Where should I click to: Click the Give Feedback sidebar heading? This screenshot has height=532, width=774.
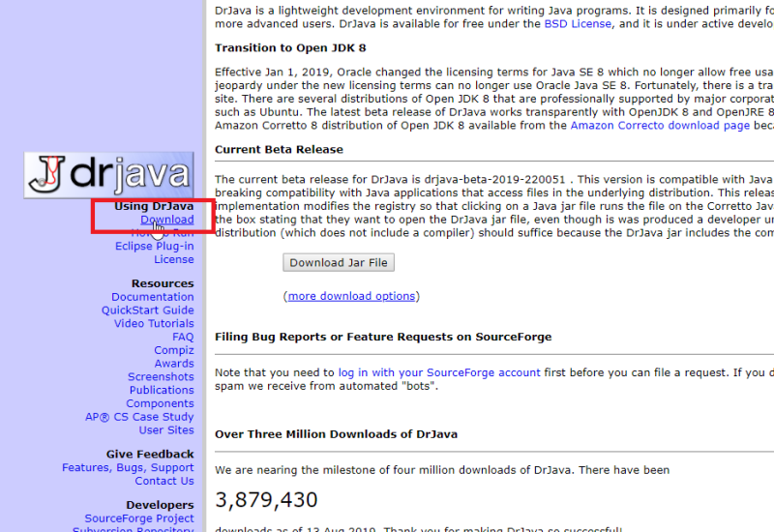pos(150,454)
